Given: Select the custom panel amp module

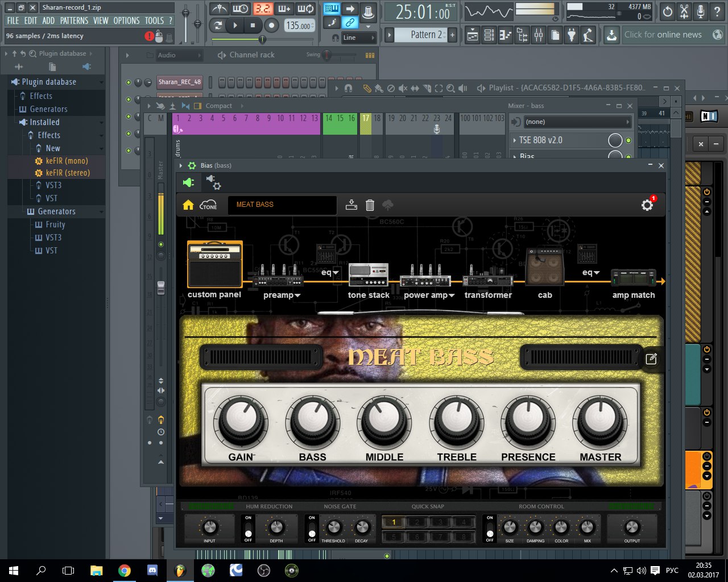Looking at the screenshot, I should point(215,265).
